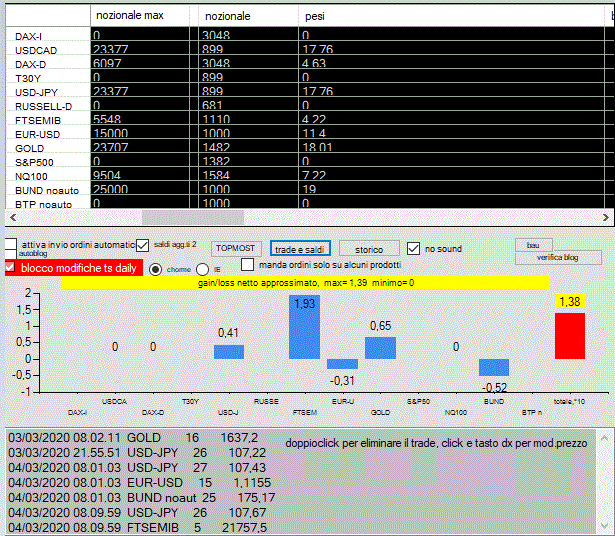Click trade list scroll-down arrow
Screen dimensions: 615x536
604,526
